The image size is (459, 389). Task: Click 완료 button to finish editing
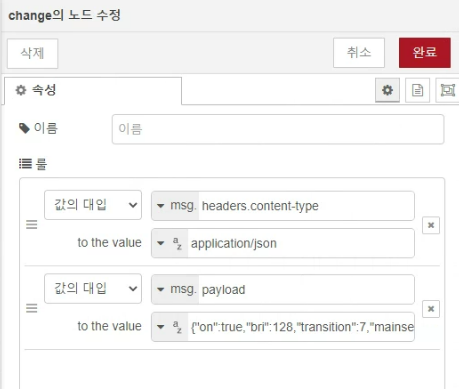click(x=425, y=53)
